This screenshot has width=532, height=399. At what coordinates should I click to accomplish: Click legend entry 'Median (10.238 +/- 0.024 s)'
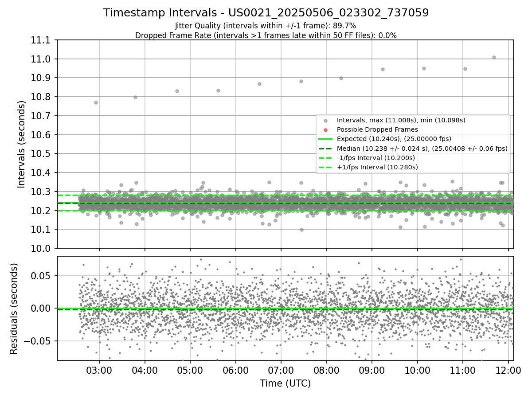click(422, 149)
